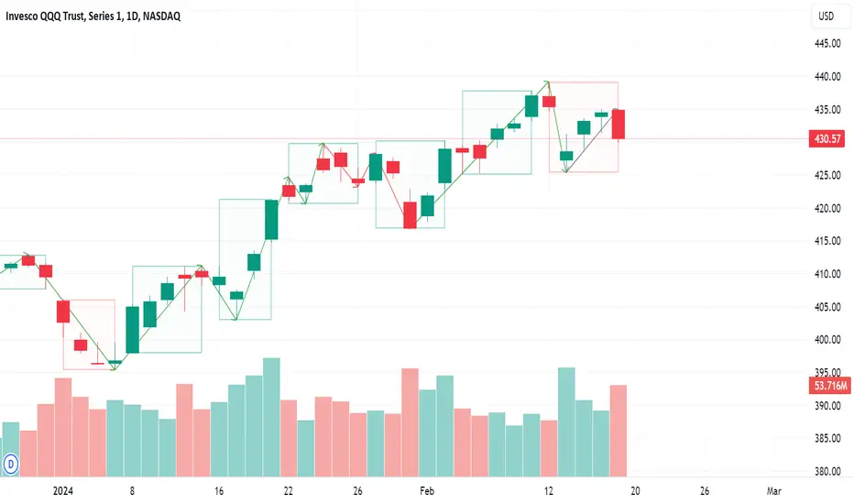Screen dimensions: 854x504
Task: Click the 53.716M volume label
Action: 830,386
